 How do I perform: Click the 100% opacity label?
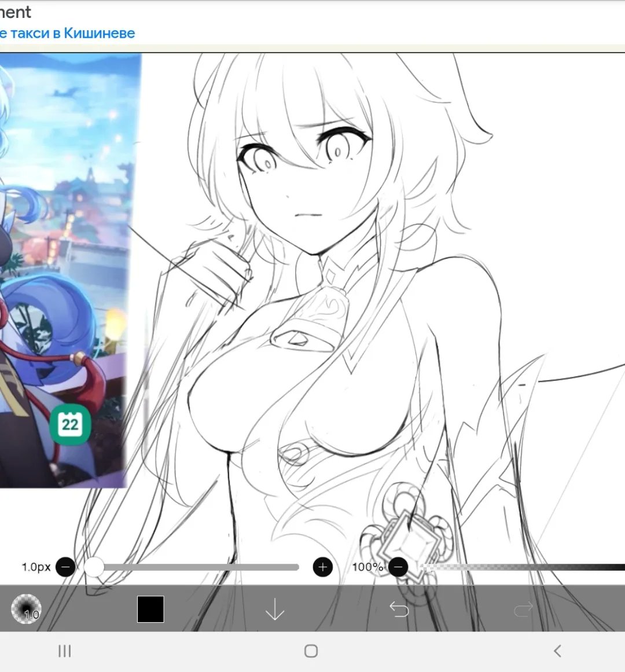tap(367, 567)
